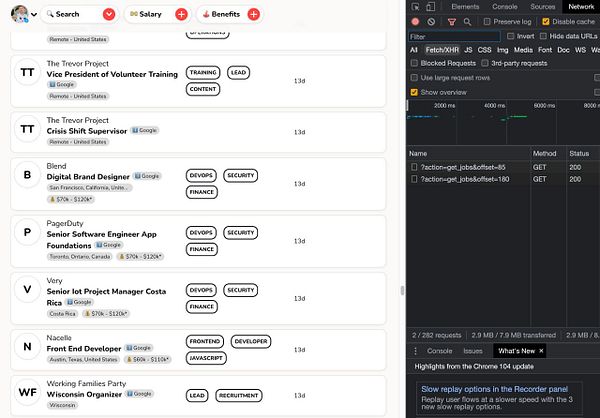
Task: Uncheck Show overview checkbox
Action: click(x=414, y=92)
